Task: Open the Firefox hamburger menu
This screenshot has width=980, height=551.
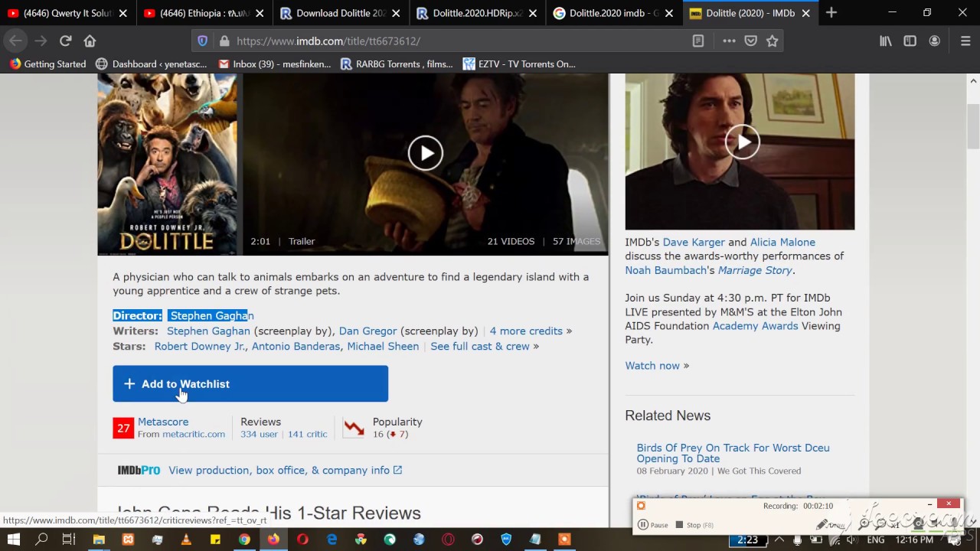Action: (x=965, y=41)
